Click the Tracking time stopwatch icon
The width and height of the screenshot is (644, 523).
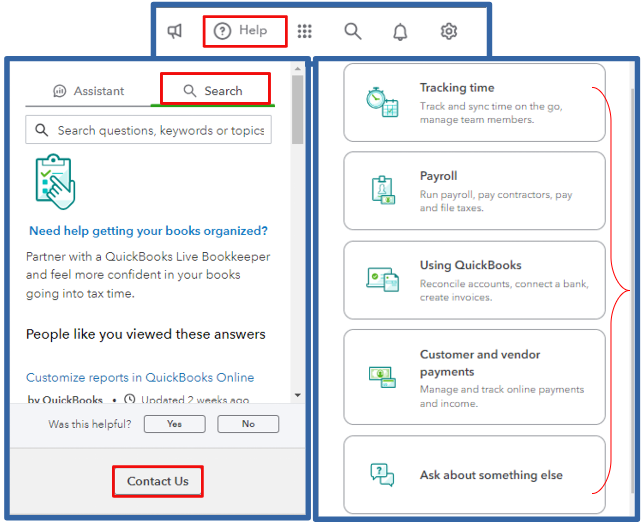point(382,102)
